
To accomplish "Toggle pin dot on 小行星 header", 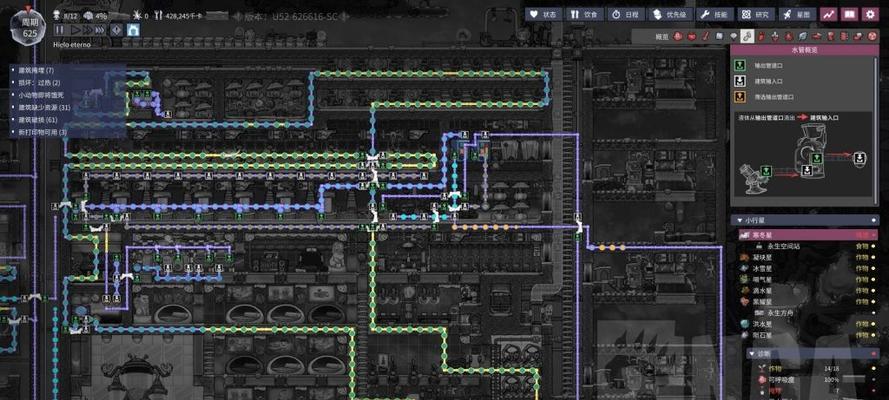I will point(873,220).
